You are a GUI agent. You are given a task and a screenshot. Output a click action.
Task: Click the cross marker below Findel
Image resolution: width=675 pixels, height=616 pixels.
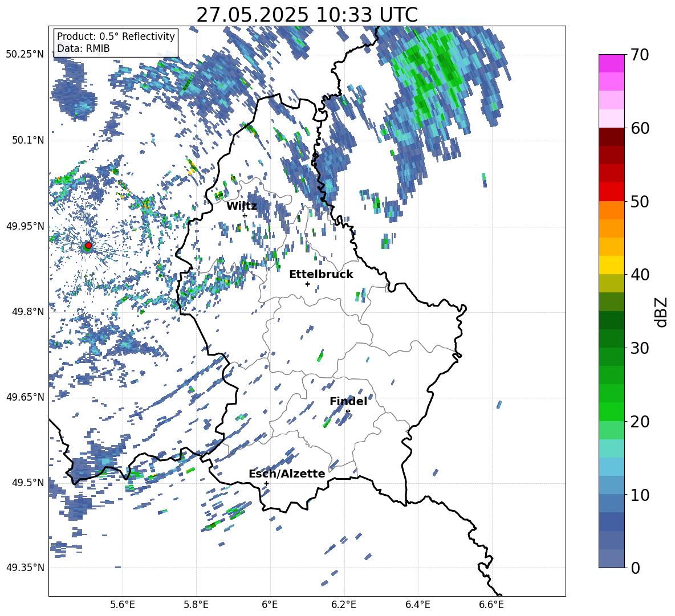click(x=348, y=411)
